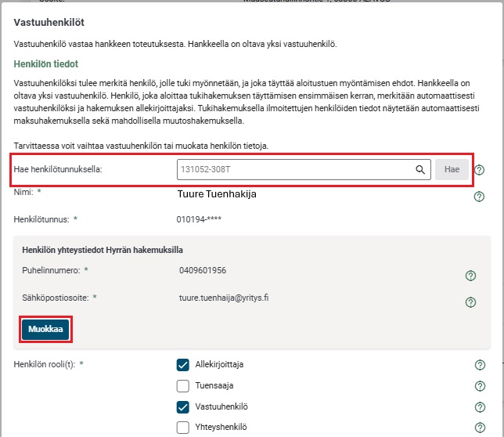Viewport: 504px width, 437px height.
Task: Click help icon next to Vastuuhenkilö role
Action: pyautogui.click(x=479, y=406)
